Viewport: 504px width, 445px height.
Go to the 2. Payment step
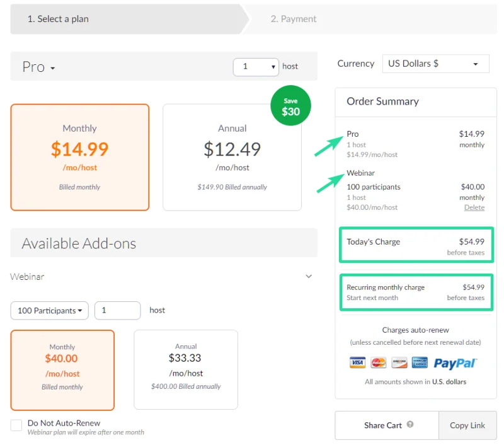coord(294,19)
